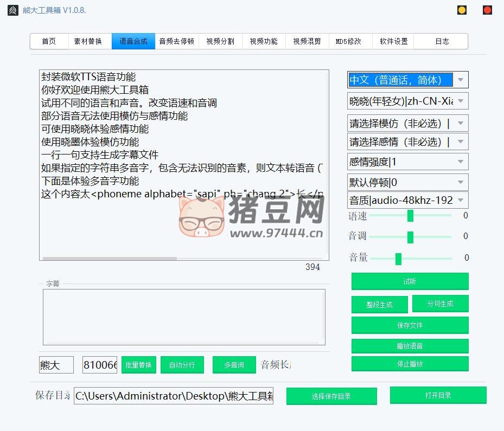Viewport: 504px width, 431px height.
Task: Click the yellow minimize circle button
Action: click(x=462, y=10)
